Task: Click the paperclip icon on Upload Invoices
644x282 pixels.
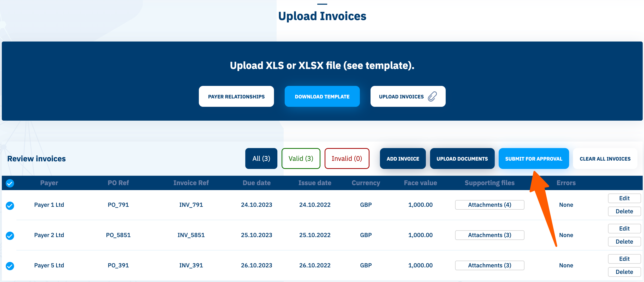Action: pyautogui.click(x=432, y=96)
